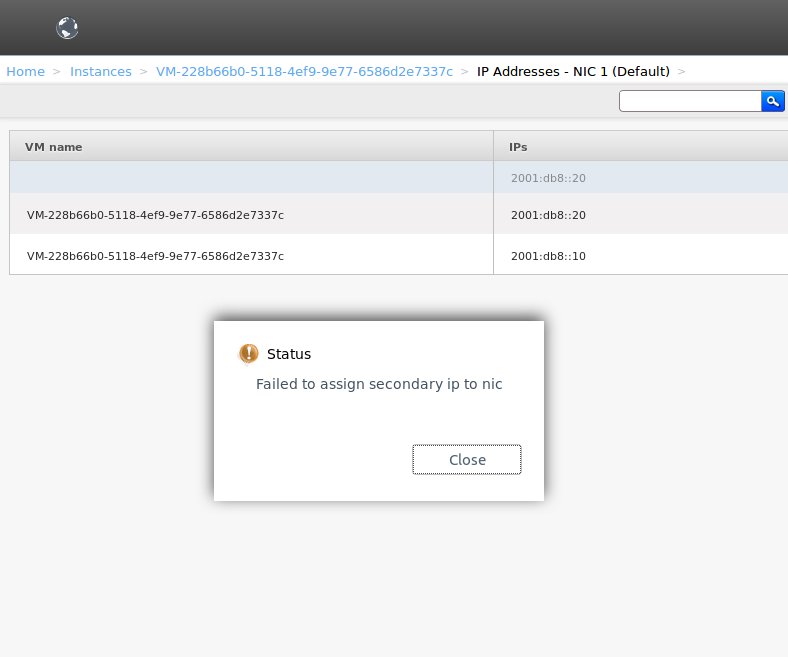788x657 pixels.
Task: Select VM name in 2001:db8::20 row
Action: tap(155, 215)
